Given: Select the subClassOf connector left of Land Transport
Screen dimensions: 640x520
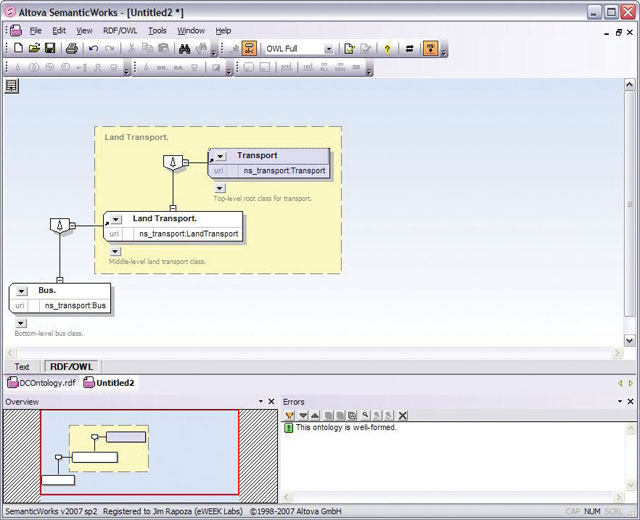Looking at the screenshot, I should [60, 225].
